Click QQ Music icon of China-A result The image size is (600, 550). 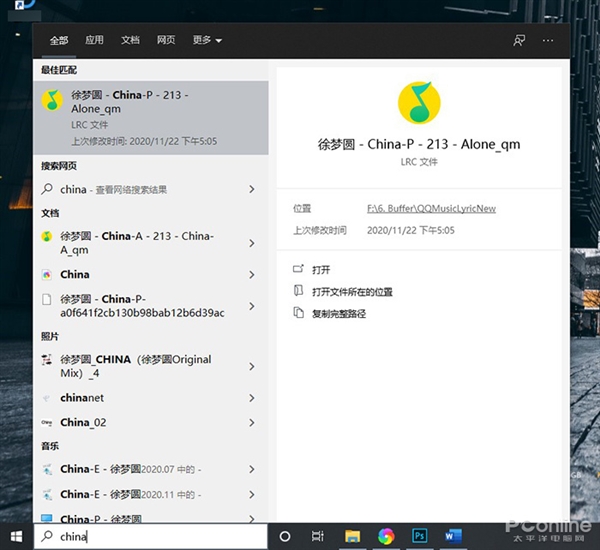coord(47,236)
